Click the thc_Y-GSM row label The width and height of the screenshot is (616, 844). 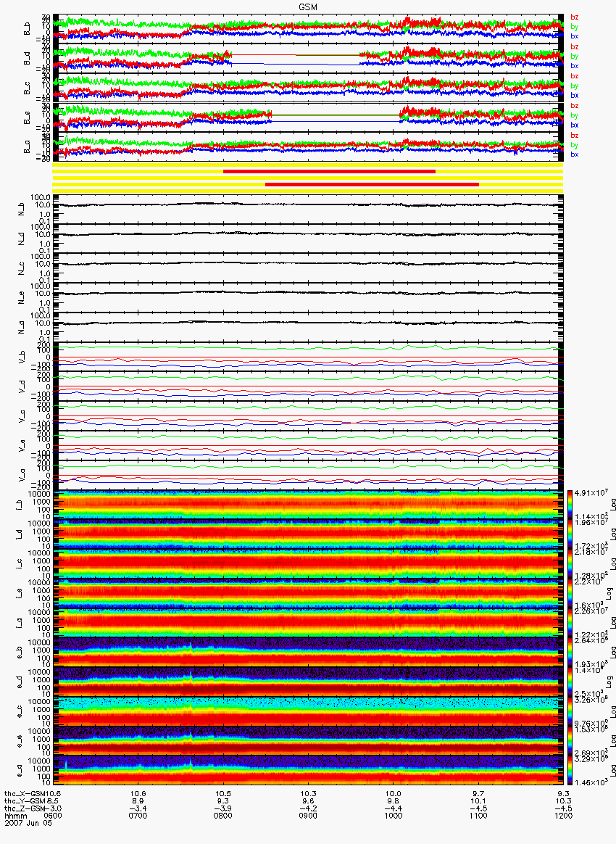pyautogui.click(x=26, y=800)
